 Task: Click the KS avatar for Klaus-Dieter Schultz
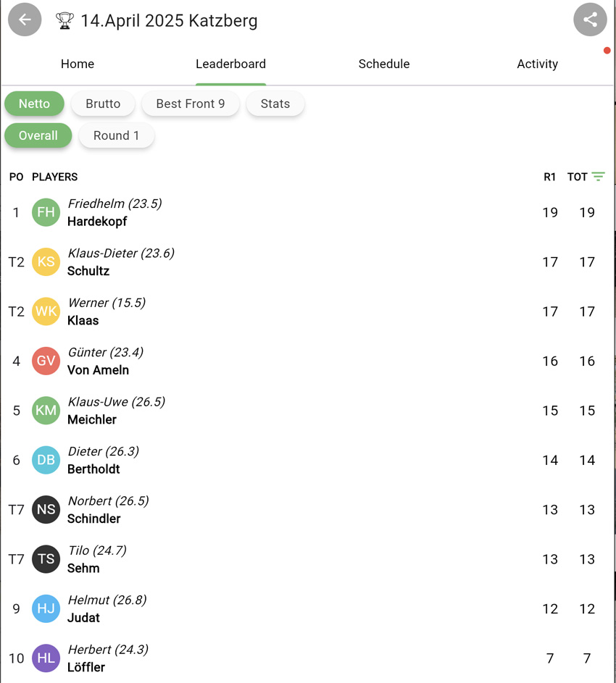coord(46,262)
